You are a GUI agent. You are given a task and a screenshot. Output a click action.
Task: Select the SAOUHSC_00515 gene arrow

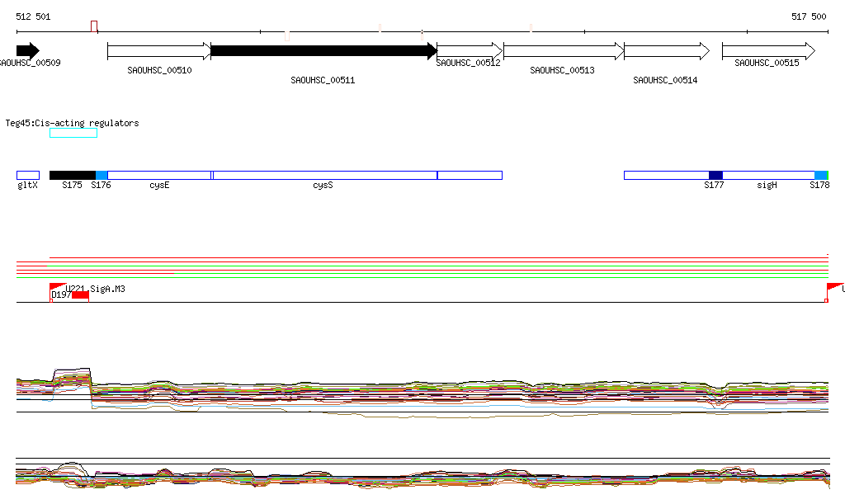(x=768, y=51)
